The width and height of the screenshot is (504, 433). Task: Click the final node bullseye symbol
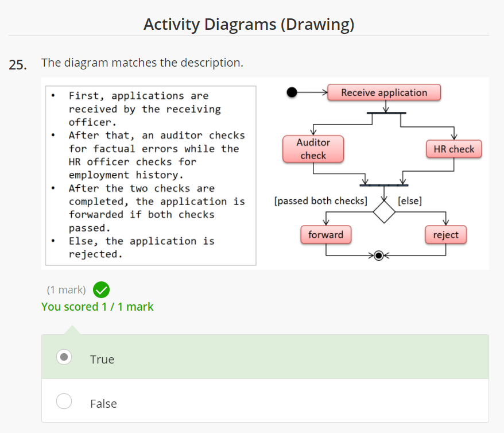[379, 256]
